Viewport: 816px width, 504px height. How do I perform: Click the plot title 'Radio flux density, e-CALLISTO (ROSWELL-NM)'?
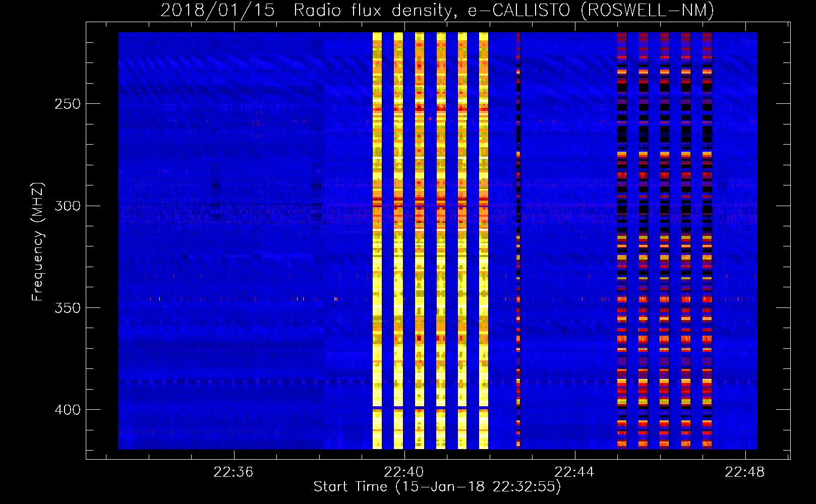click(504, 10)
